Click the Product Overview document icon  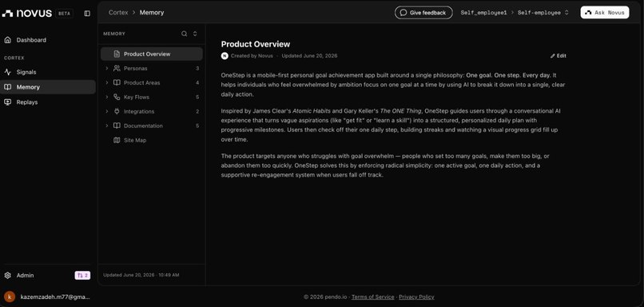pos(117,54)
